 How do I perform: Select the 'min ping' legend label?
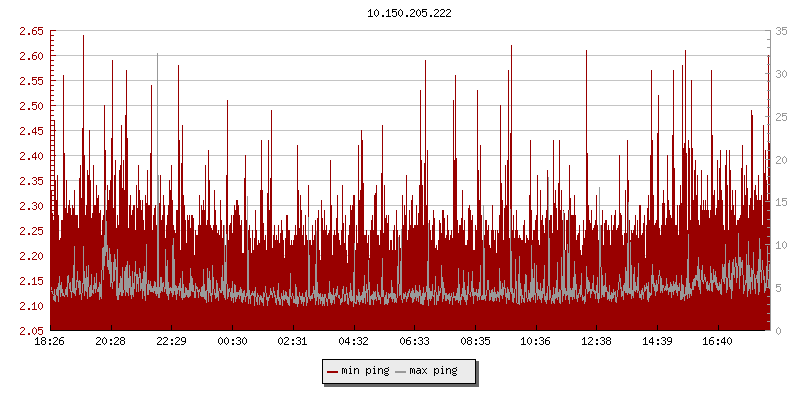[365, 371]
